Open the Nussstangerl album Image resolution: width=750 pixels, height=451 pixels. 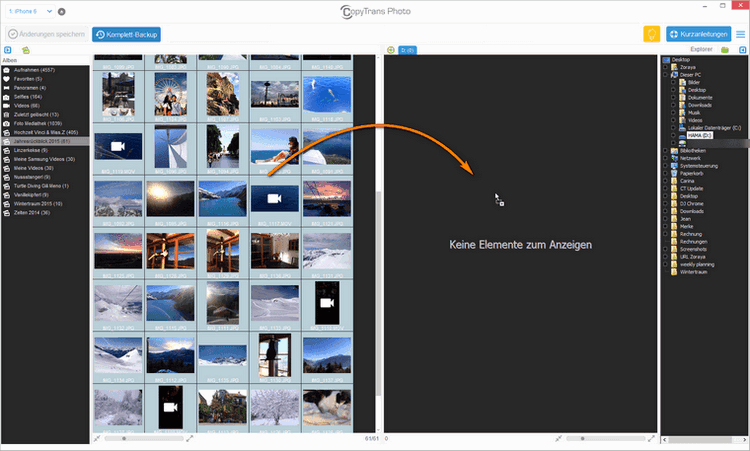[45, 177]
